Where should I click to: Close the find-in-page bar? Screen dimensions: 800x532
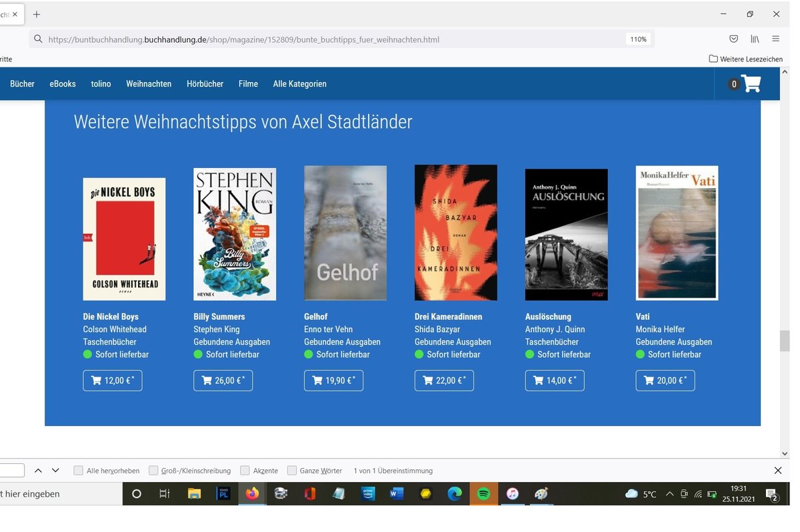coord(777,470)
